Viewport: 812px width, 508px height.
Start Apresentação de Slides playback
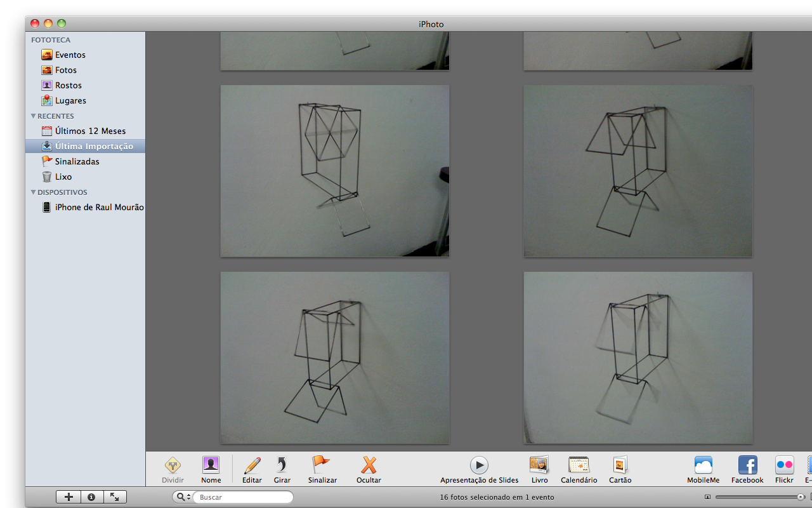click(479, 465)
